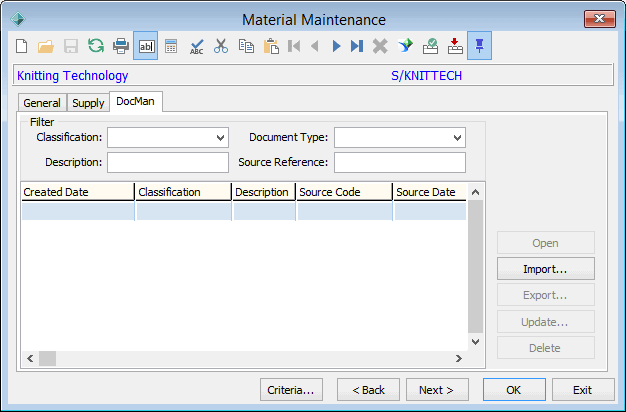The image size is (626, 412).
Task: Click the Delete button
Action: coord(546,348)
